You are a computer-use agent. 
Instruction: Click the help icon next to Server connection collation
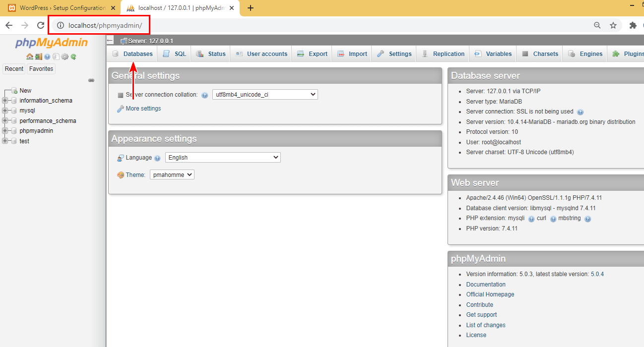(204, 95)
